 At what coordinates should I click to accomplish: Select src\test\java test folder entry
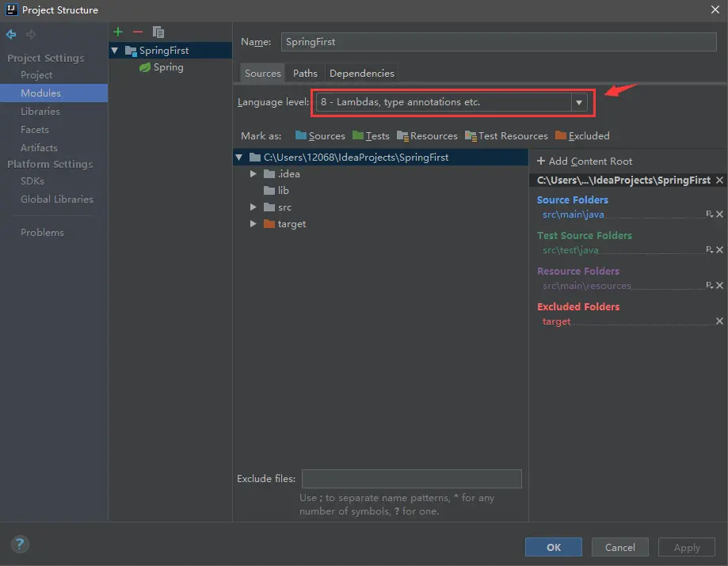coord(570,250)
